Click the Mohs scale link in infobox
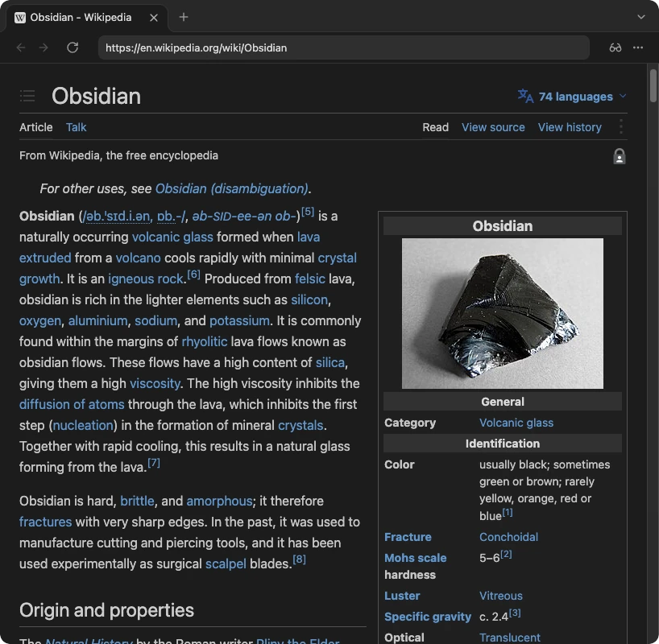The height and width of the screenshot is (644, 659). [415, 559]
